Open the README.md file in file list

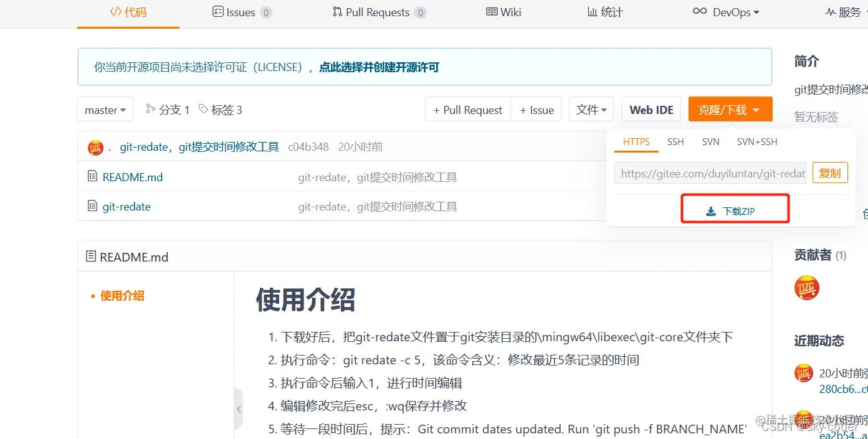(x=133, y=177)
